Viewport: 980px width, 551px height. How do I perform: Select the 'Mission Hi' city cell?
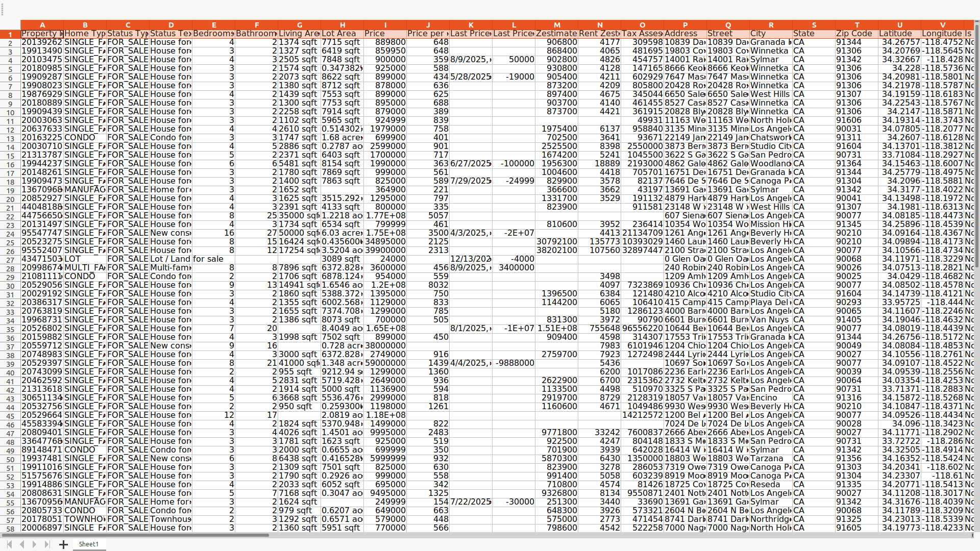point(771,224)
